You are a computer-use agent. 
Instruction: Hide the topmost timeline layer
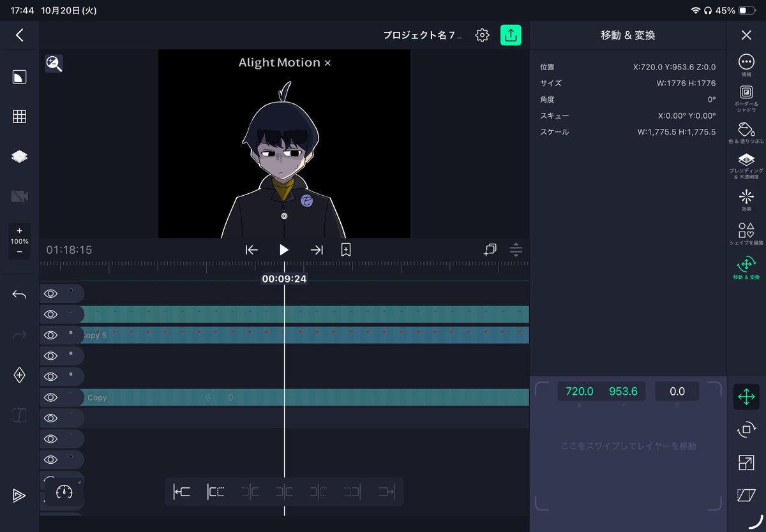click(50, 293)
